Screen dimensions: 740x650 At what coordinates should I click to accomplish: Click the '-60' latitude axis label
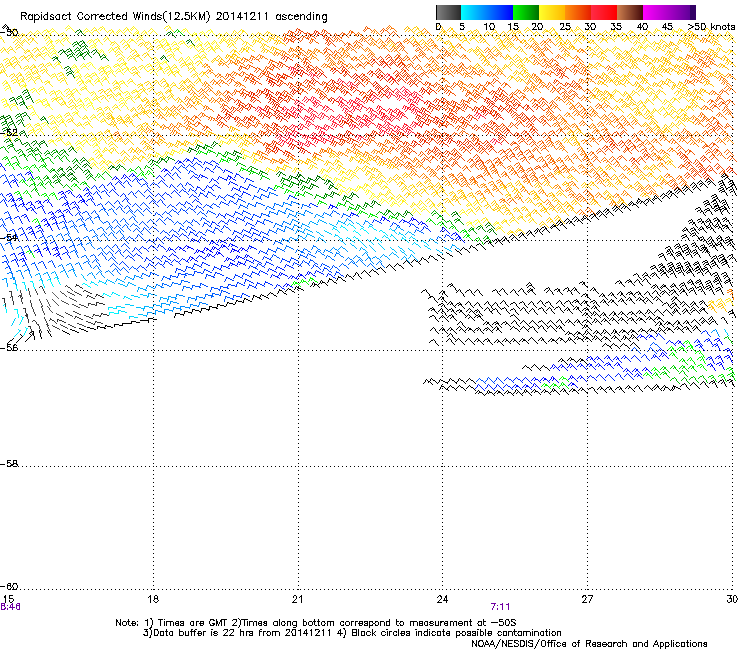coord(9,586)
